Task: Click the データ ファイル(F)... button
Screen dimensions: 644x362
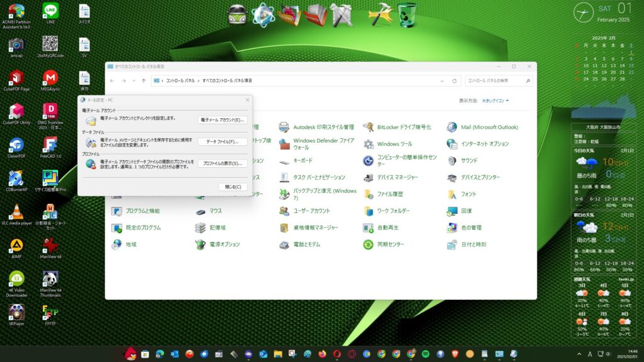Action: [x=223, y=141]
